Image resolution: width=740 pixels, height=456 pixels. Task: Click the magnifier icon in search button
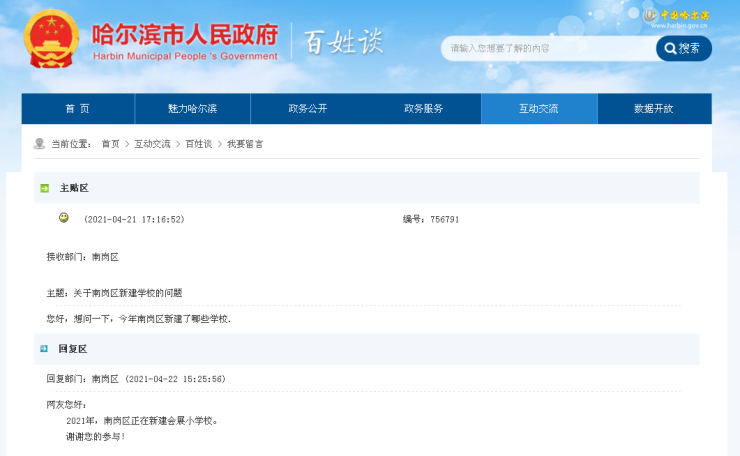tap(668, 48)
